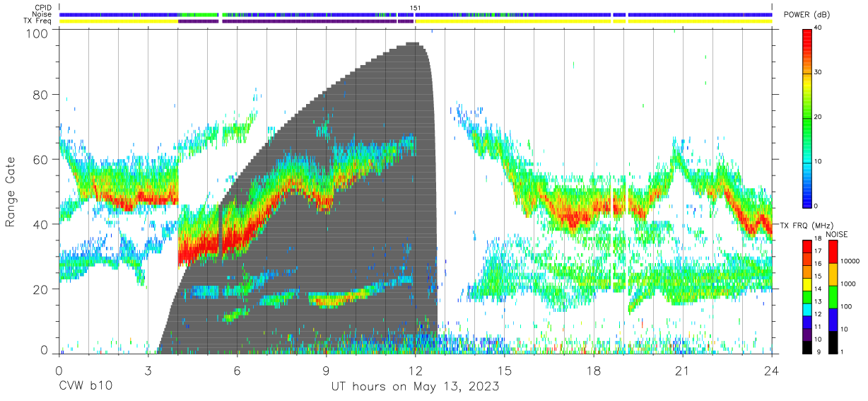Click the UT hours axis "18" tick

[x=594, y=370]
